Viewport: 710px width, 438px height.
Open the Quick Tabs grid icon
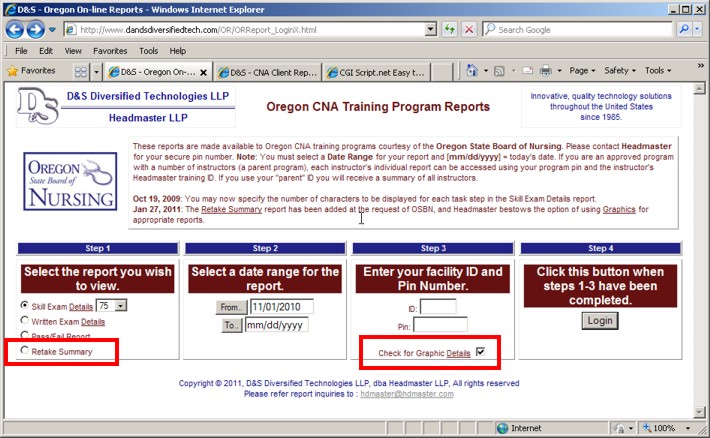(81, 72)
